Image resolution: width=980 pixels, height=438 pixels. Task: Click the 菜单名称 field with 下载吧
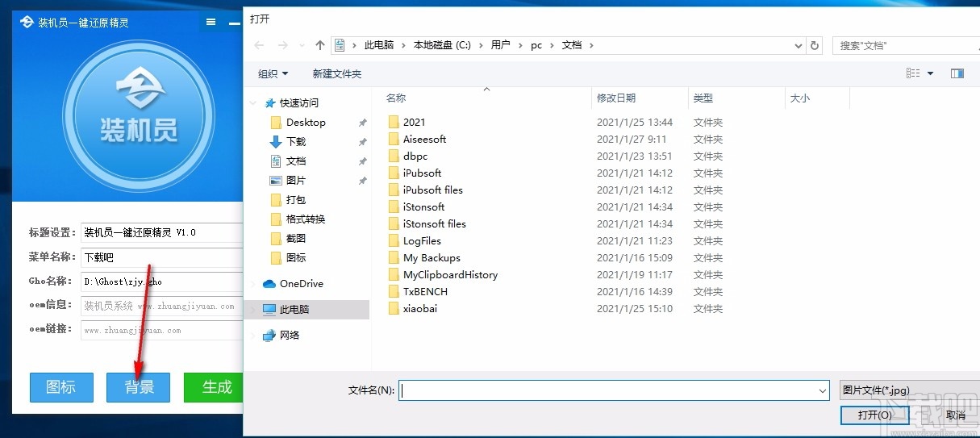pyautogui.click(x=161, y=258)
